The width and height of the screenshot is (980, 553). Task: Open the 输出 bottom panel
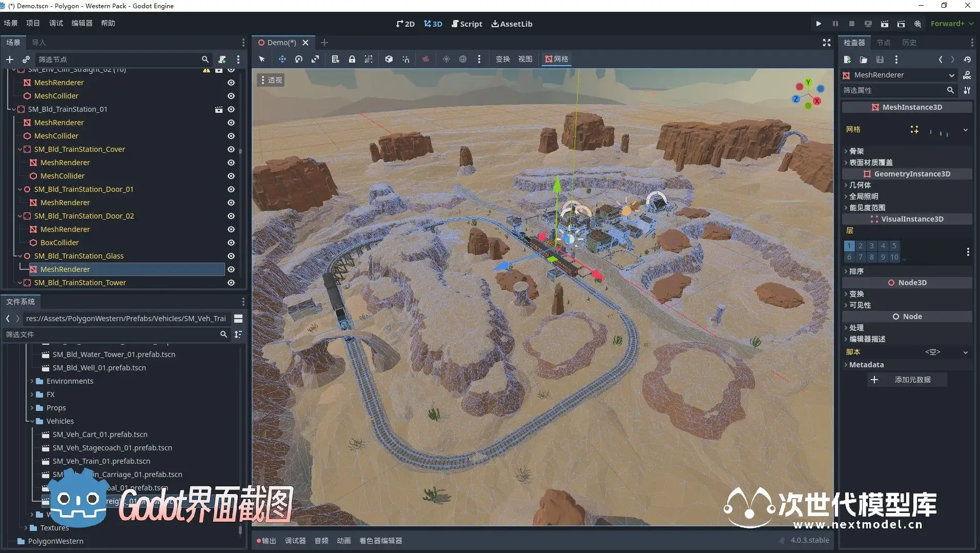(266, 541)
